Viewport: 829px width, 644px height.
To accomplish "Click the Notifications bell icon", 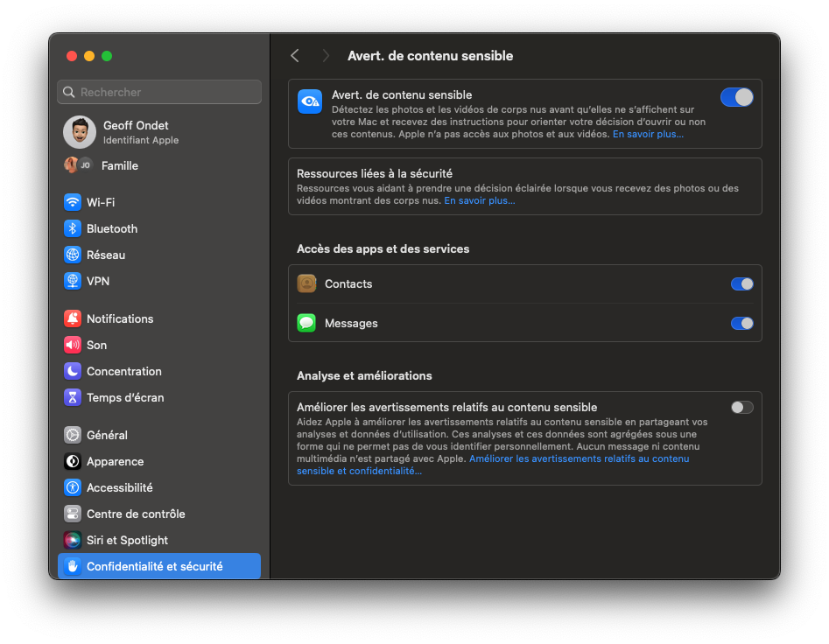I will pyautogui.click(x=73, y=318).
